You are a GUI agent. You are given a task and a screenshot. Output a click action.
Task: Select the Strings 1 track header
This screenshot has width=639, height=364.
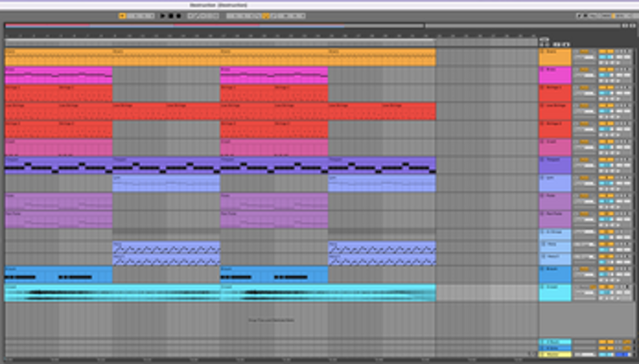[558, 87]
